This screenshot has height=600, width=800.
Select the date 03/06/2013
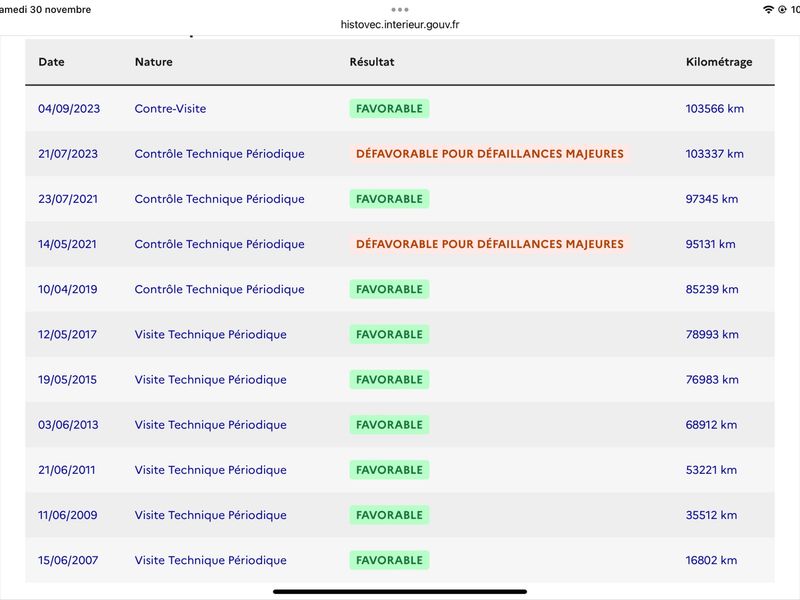[68, 424]
